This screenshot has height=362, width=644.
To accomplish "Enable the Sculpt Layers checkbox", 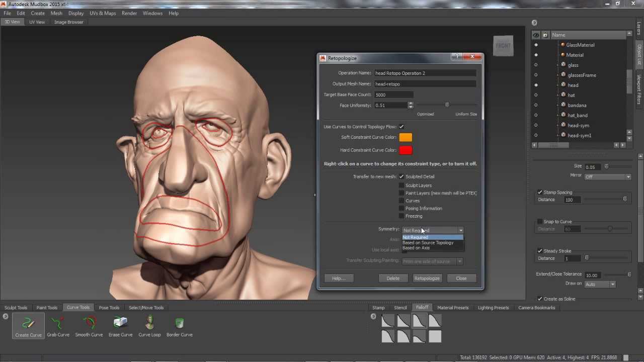I will (401, 186).
